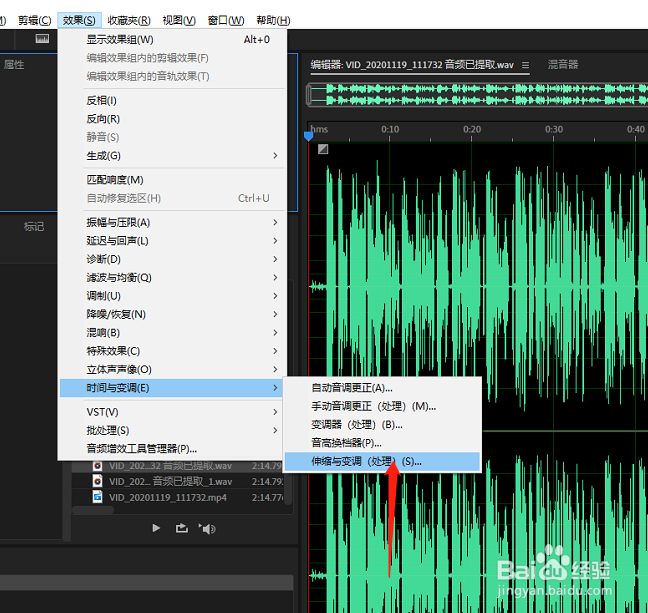Expand 混响(B) submenu
The image size is (648, 613).
[x=172, y=333]
